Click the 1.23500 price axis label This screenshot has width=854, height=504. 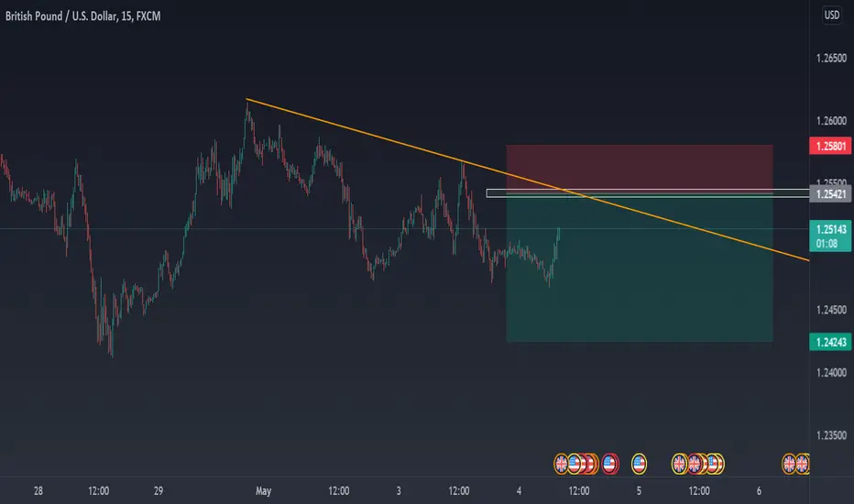(x=831, y=435)
